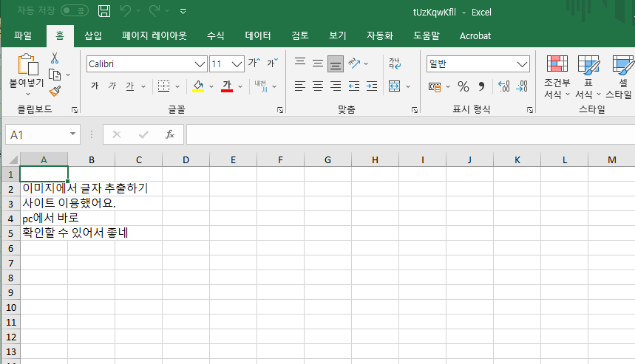The image size is (635, 364).
Task: Click the Merge and Center icon
Action: 395,86
